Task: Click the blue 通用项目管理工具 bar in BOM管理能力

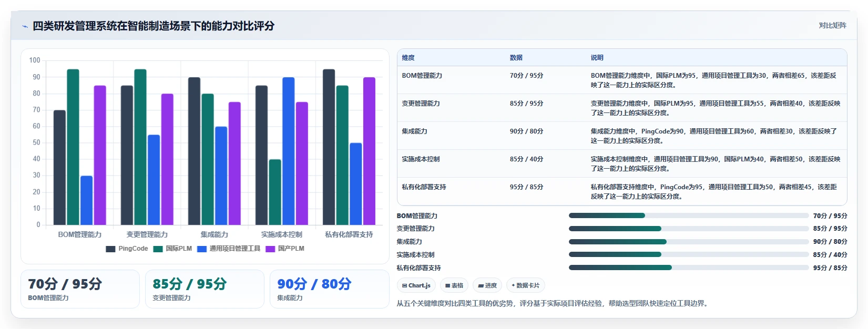Action: point(86,200)
